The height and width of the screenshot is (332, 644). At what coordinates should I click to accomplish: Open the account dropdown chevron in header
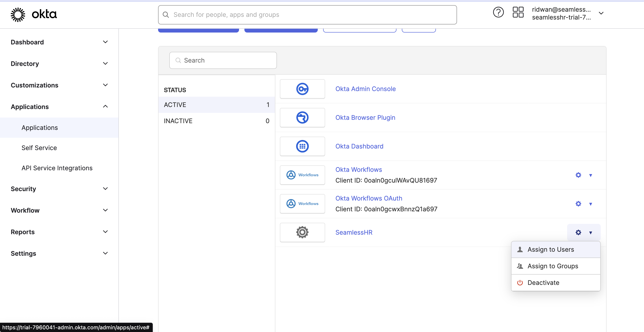601,13
